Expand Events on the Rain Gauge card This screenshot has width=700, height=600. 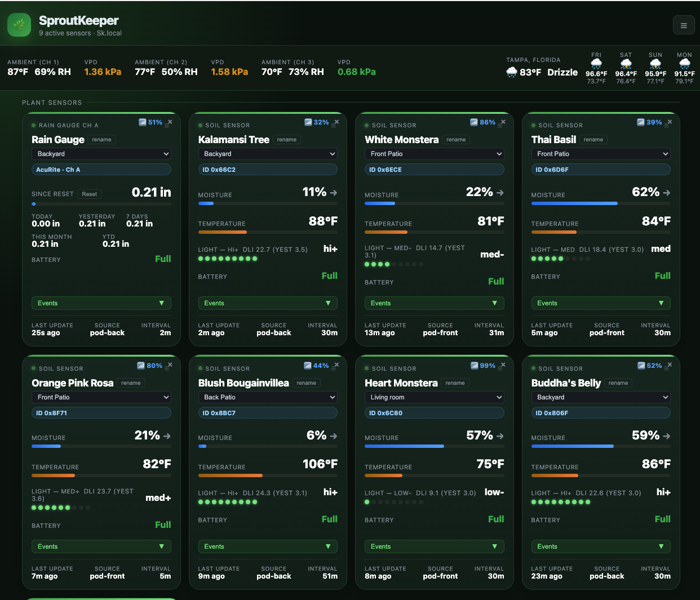click(x=101, y=303)
